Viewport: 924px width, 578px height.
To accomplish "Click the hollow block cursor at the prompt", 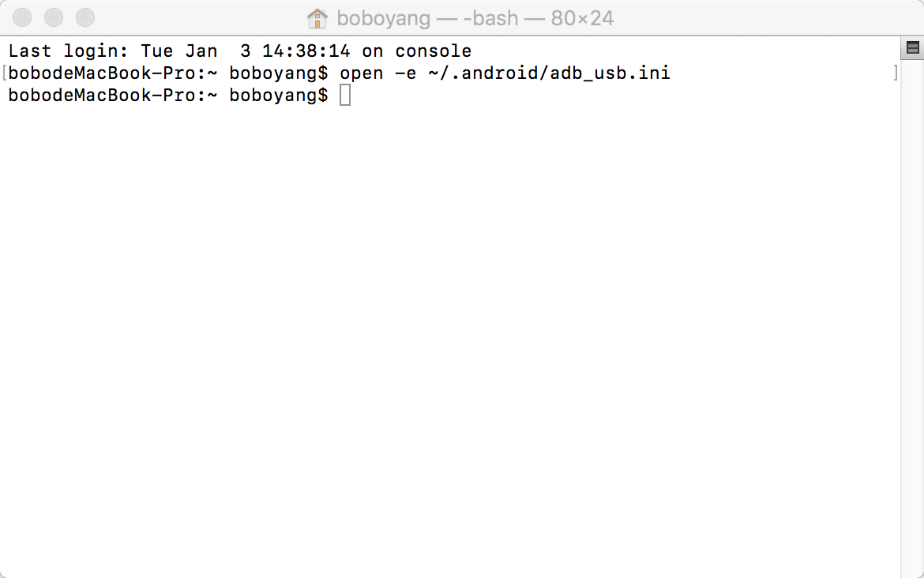I will click(x=345, y=95).
